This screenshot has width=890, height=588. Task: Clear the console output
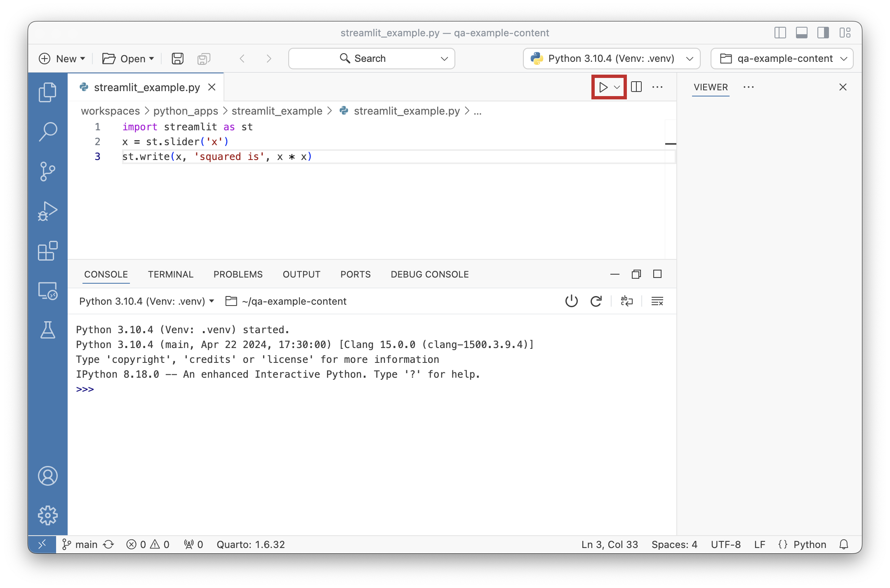click(657, 301)
